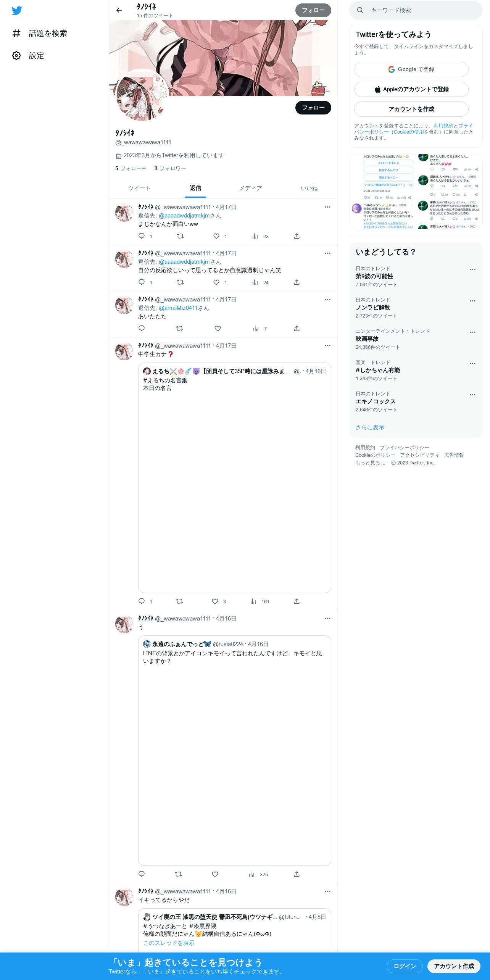
Task: Open more options for 第9波の可能性 trend
Action: pyautogui.click(x=472, y=269)
